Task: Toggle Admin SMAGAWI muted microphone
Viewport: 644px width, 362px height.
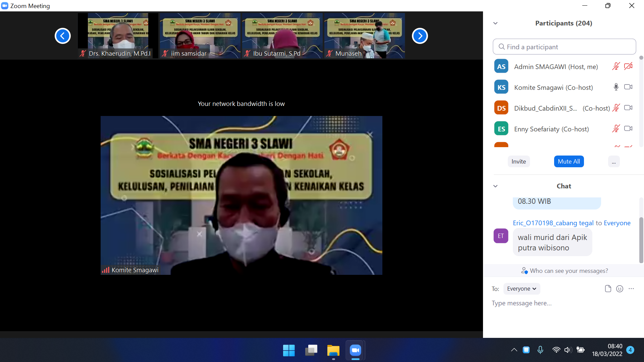Action: coord(616,66)
